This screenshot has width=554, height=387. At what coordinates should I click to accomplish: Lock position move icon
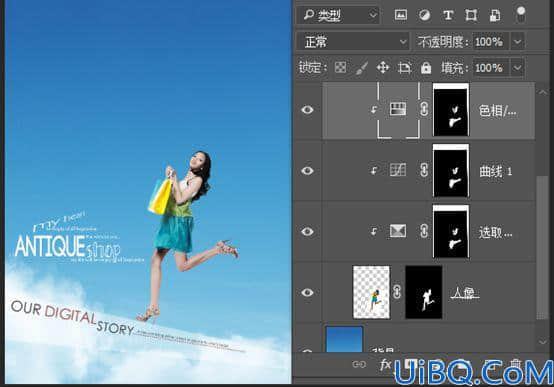(383, 68)
